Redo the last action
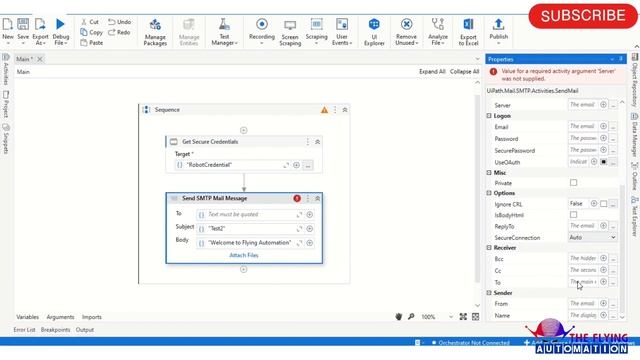The image size is (640, 360). click(119, 32)
